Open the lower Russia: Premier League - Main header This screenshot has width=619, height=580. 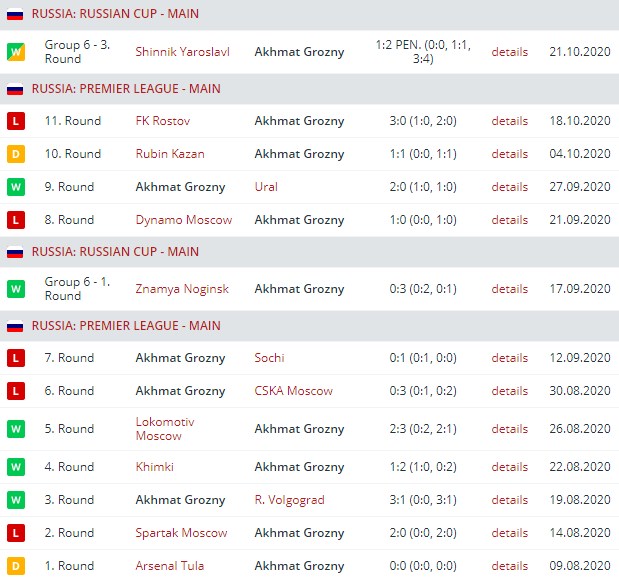(x=126, y=326)
